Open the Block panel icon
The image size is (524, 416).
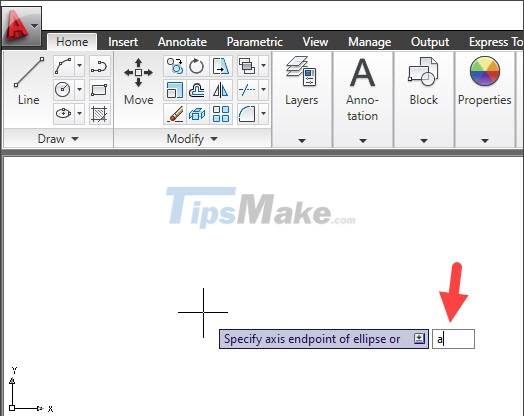pos(423,71)
